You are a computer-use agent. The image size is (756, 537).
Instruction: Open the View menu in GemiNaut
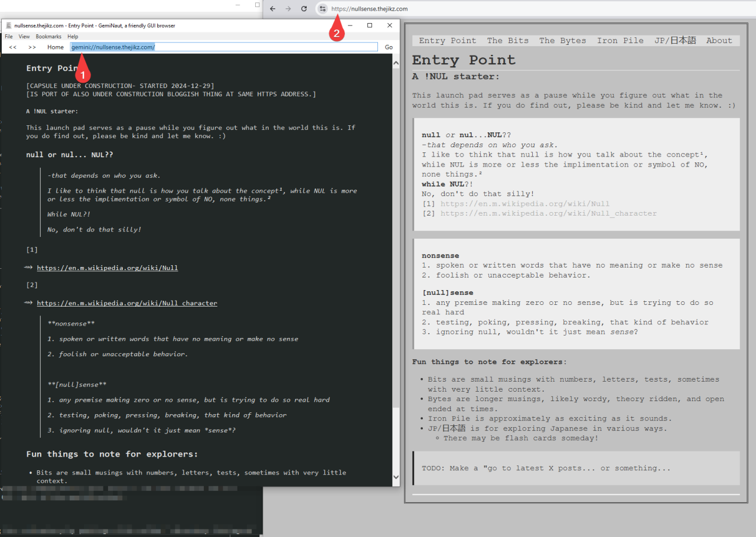pyautogui.click(x=24, y=37)
